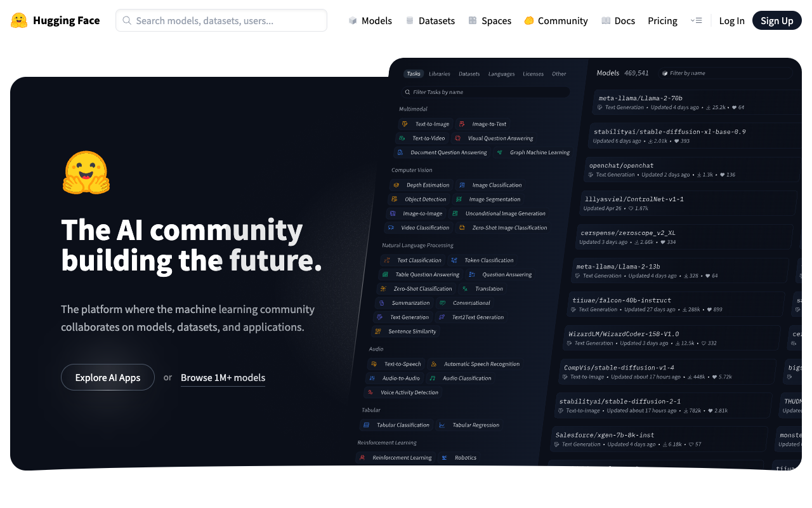The image size is (812, 508).
Task: Select the Document Question Answering tag
Action: click(x=442, y=152)
